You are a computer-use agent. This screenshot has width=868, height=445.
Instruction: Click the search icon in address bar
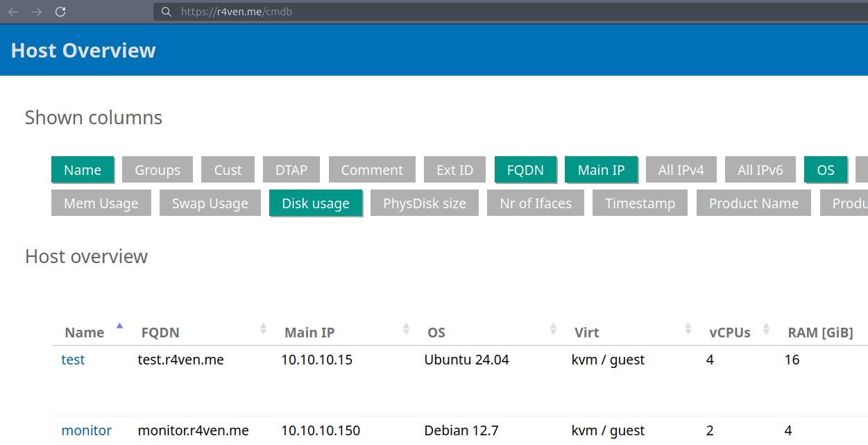point(166,12)
